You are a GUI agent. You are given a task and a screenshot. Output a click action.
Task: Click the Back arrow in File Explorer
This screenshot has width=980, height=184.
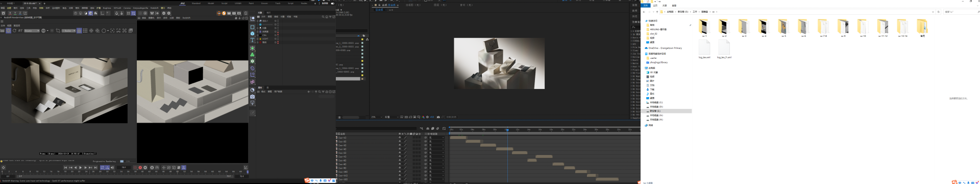point(644,12)
